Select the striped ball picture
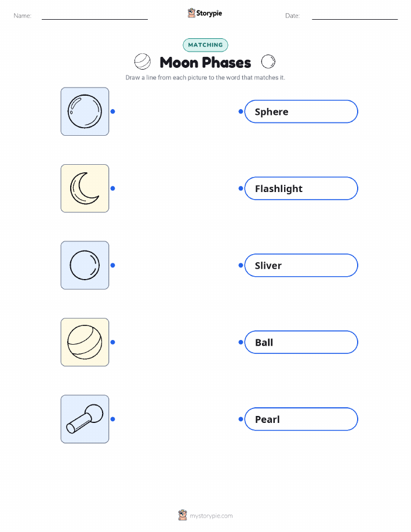This screenshot has width=411, height=532. [x=85, y=342]
